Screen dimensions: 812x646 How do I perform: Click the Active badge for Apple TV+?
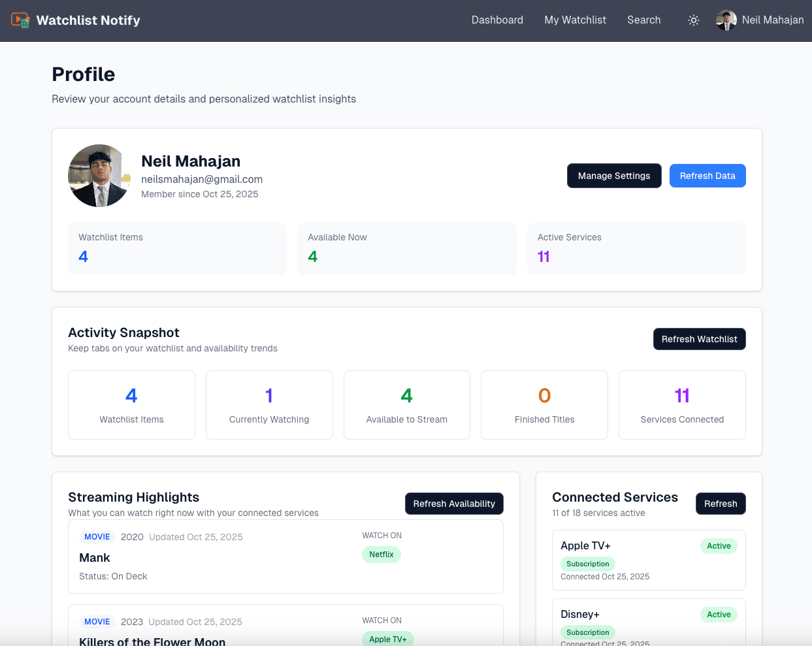click(718, 546)
